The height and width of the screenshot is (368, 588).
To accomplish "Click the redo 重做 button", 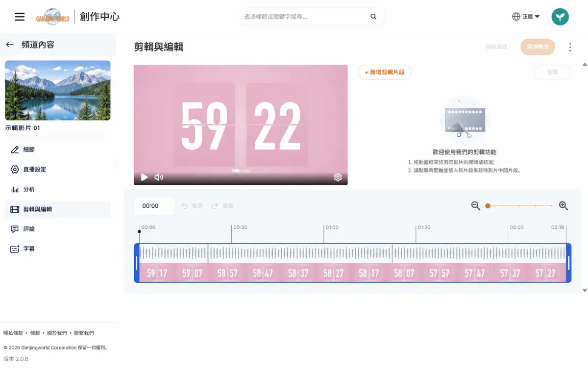I will click(222, 206).
